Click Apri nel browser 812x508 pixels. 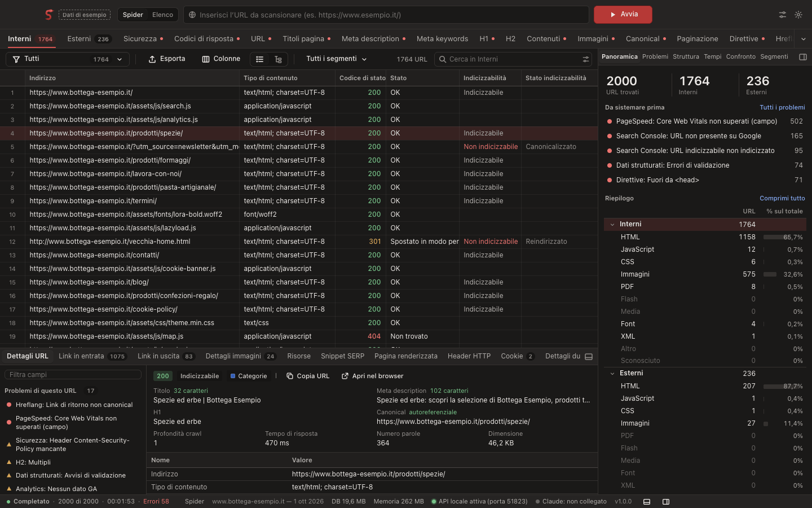[373, 376]
